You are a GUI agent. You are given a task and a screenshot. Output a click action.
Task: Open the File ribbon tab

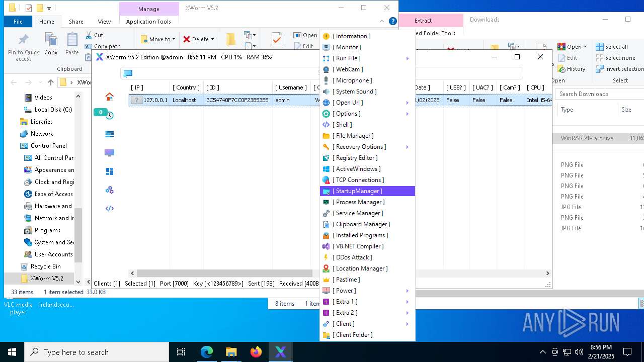click(18, 22)
